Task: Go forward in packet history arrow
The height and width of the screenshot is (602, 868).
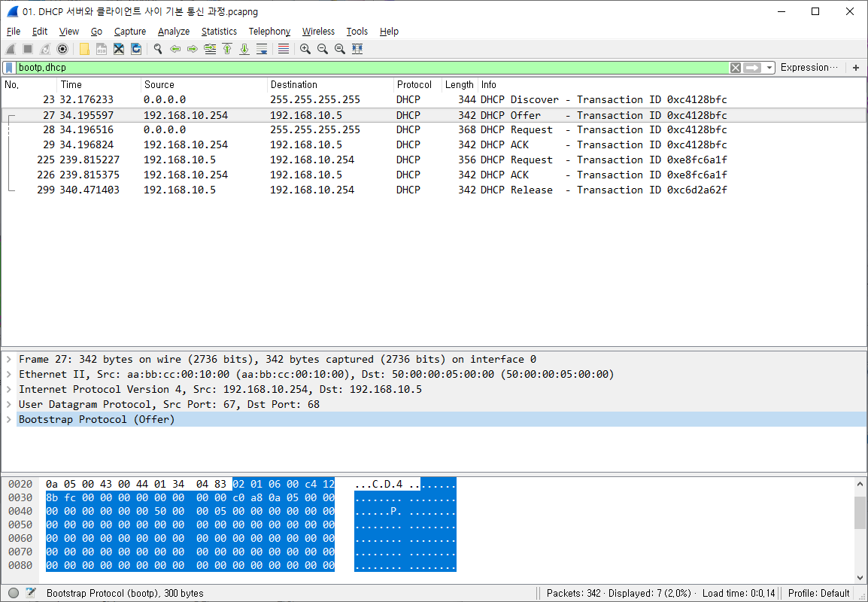Action: coord(192,50)
